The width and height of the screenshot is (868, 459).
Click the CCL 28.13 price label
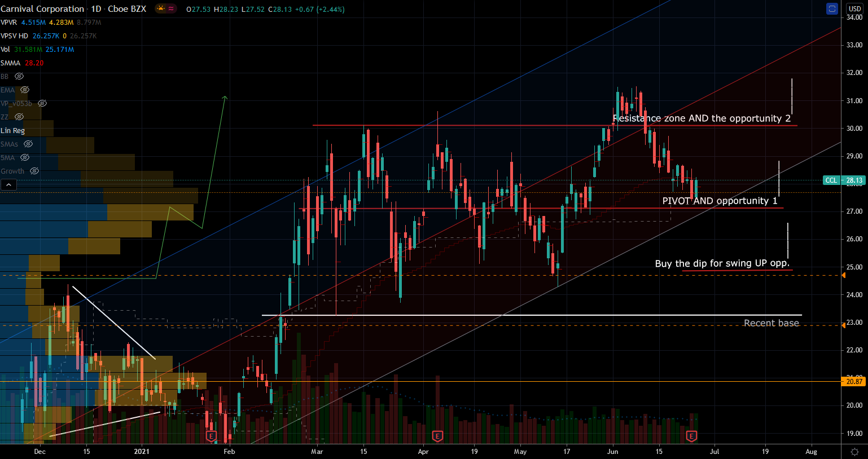point(844,180)
